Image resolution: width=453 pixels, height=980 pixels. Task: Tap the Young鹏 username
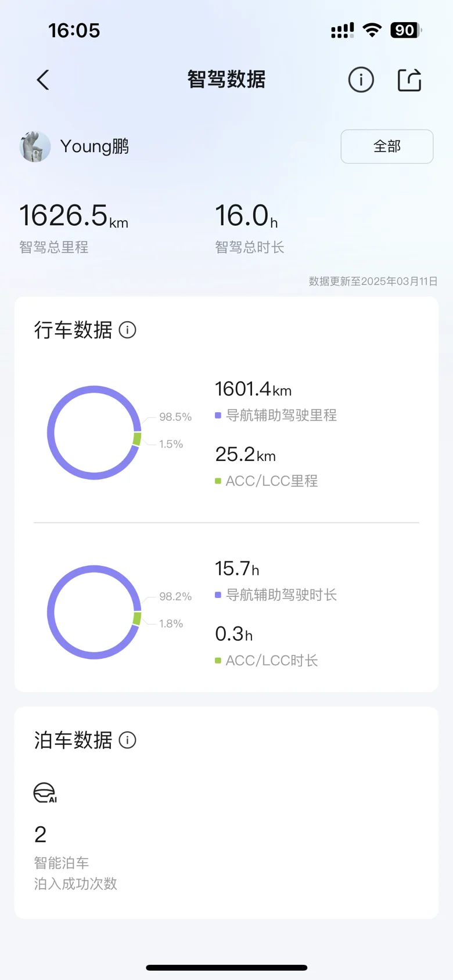coord(95,146)
